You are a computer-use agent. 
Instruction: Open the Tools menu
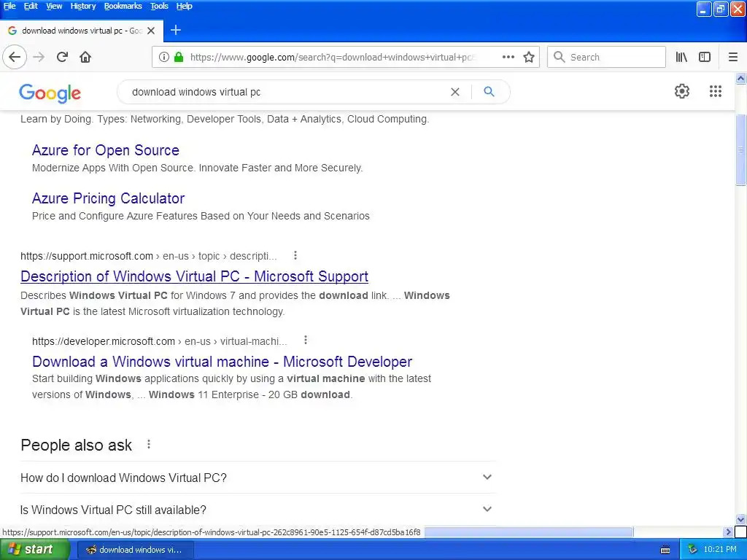tap(159, 6)
